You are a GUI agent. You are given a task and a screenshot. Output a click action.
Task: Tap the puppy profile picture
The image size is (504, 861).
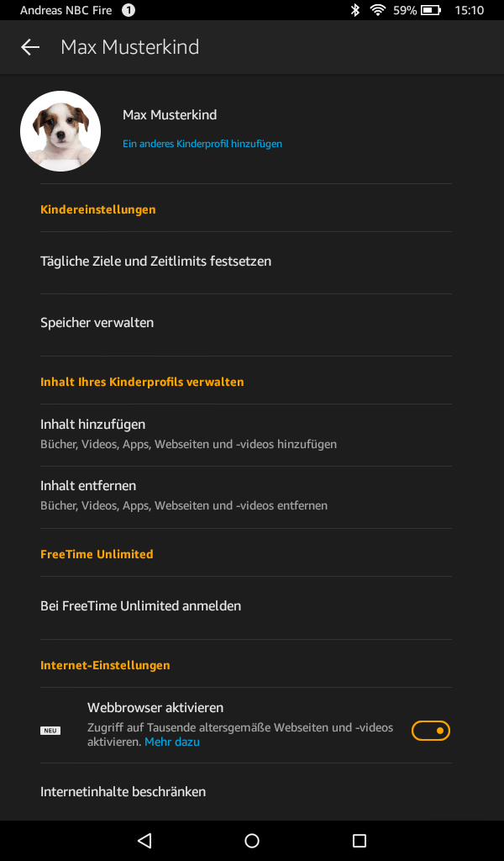pos(60,131)
